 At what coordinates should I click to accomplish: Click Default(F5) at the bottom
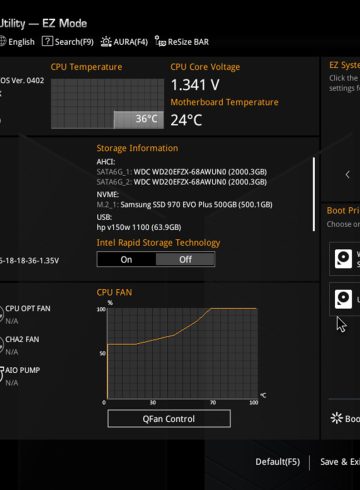(x=278, y=462)
